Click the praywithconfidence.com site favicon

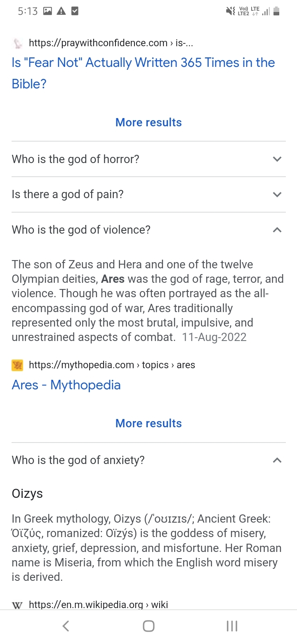point(17,43)
